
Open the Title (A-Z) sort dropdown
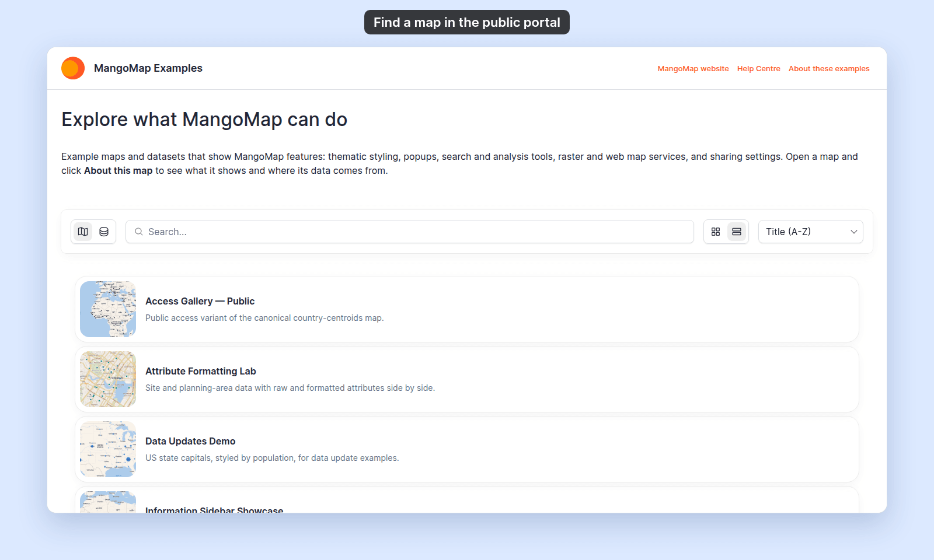[x=811, y=232]
